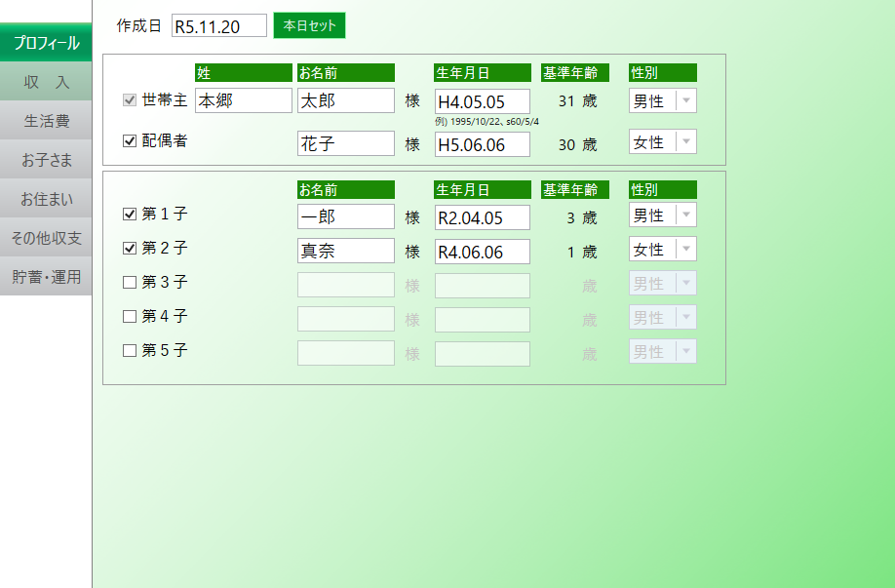895x588 pixels.
Task: Switch to その他収支 tab
Action: click(x=46, y=238)
